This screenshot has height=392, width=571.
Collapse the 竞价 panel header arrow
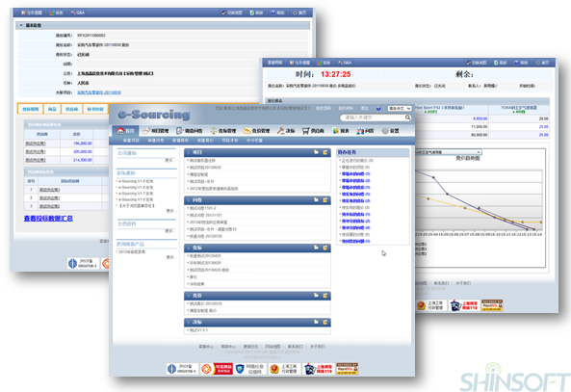[189, 296]
